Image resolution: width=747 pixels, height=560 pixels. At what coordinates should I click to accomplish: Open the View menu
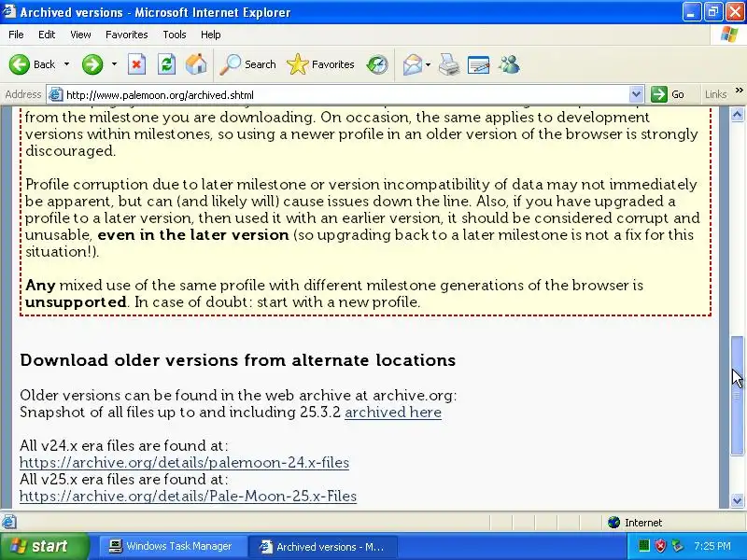(x=80, y=35)
